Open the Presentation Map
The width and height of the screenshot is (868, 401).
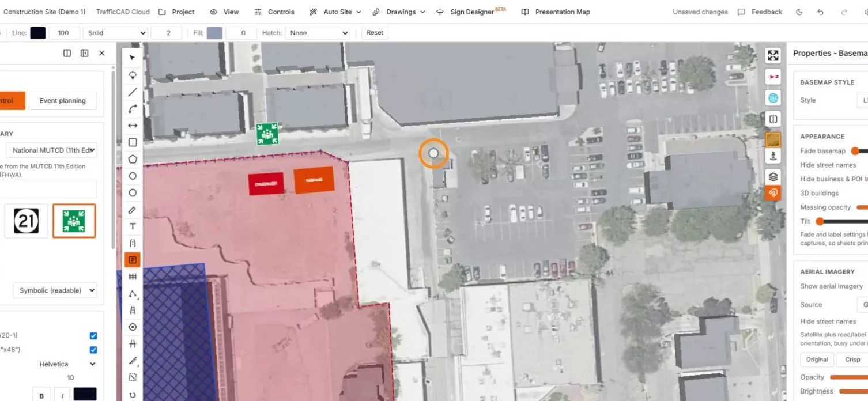(x=556, y=12)
